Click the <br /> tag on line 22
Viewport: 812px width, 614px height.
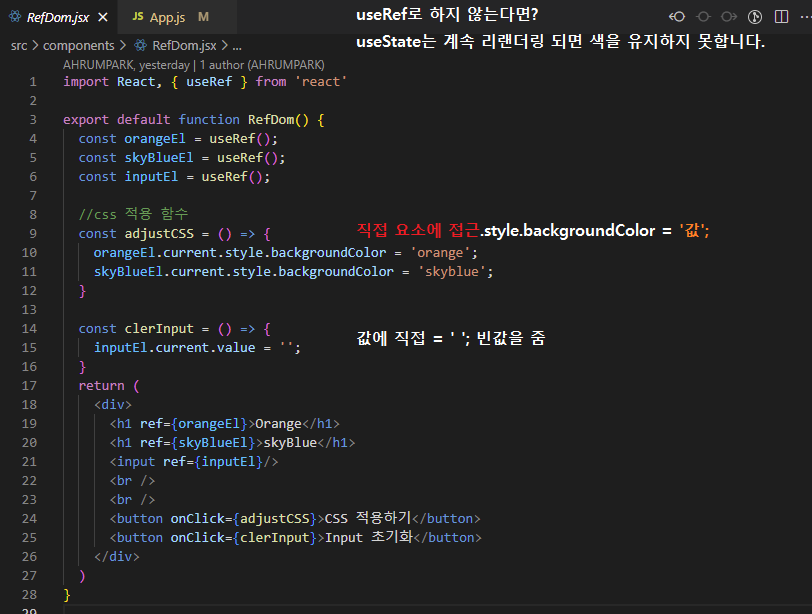click(x=132, y=481)
